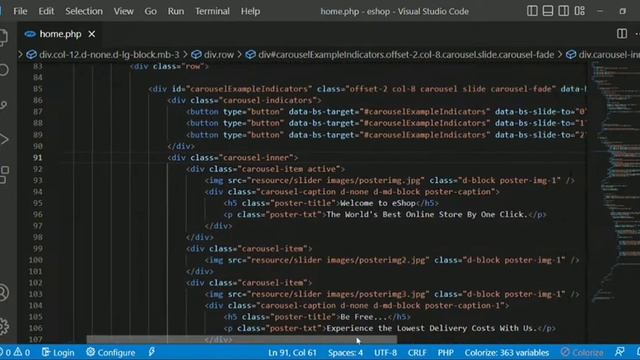Click 'Be Free...' heading text line 105

coord(363,317)
